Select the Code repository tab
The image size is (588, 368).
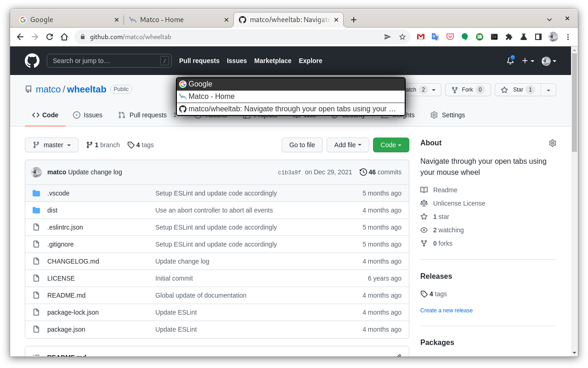[45, 115]
